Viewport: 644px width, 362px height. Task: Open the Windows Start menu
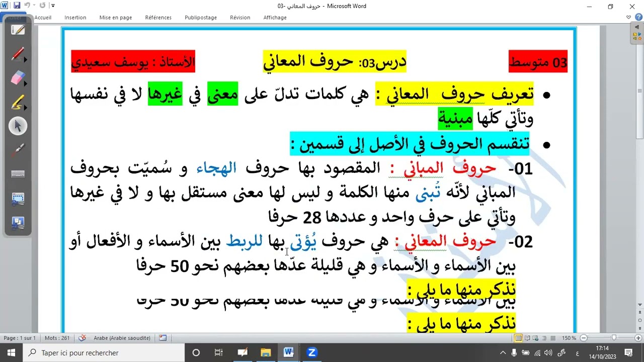tap(11, 353)
